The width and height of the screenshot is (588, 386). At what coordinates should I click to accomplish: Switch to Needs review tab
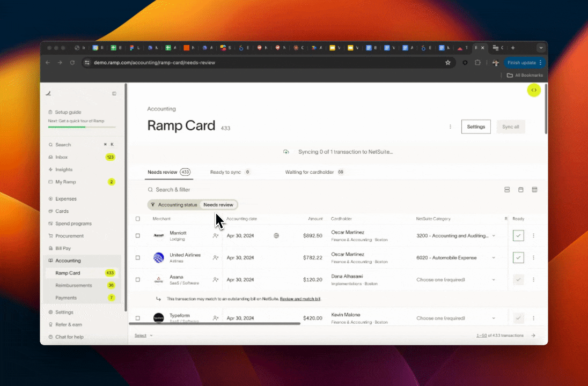tap(169, 172)
